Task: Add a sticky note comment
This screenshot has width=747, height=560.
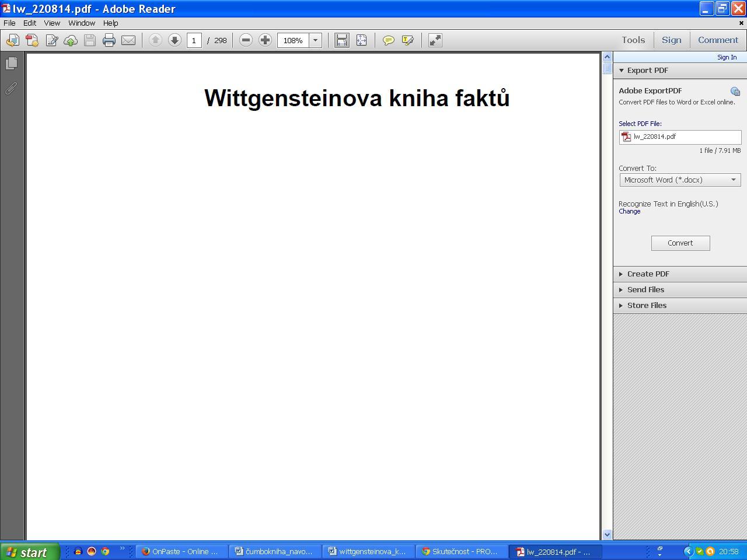Action: [x=389, y=40]
